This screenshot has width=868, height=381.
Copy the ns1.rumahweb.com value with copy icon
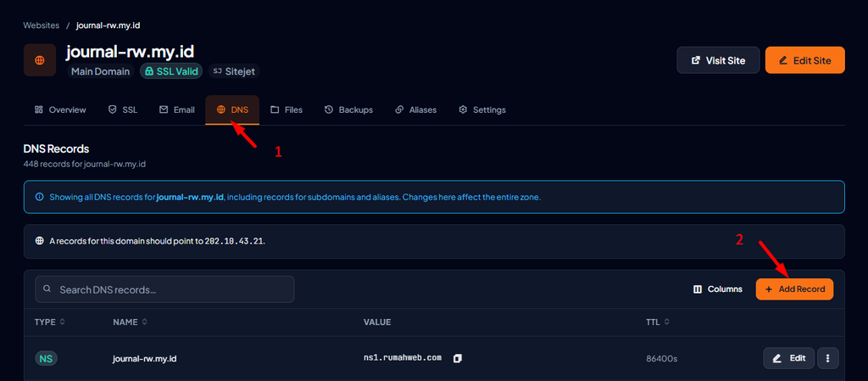[457, 358]
